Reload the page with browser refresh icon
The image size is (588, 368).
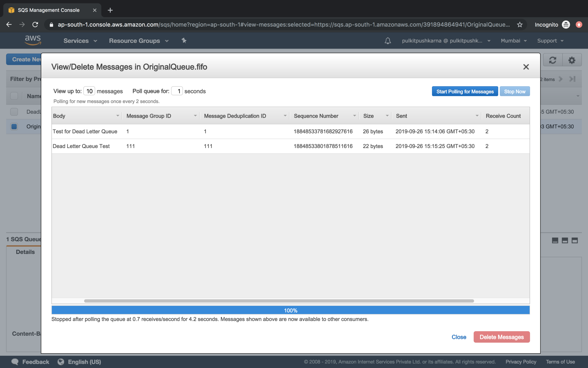point(35,25)
